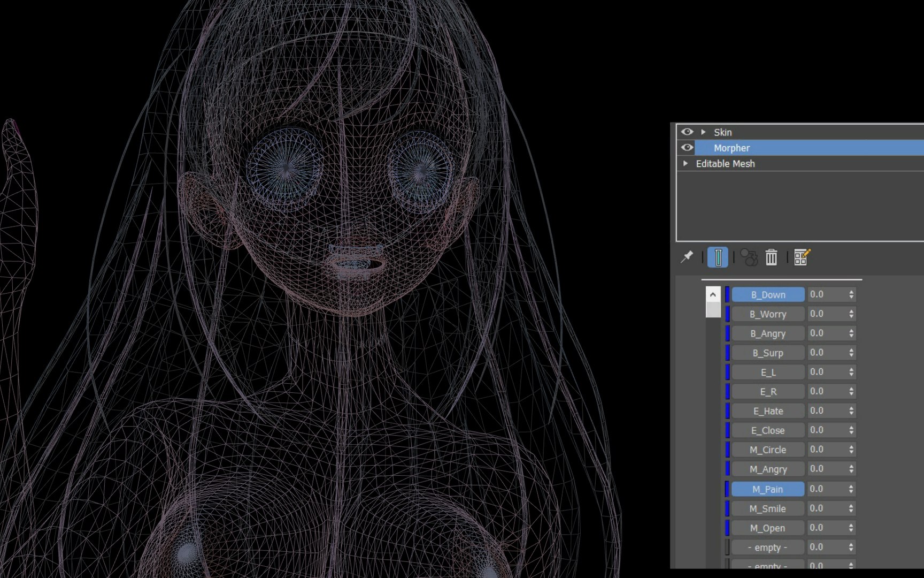Click B_Angry blue channel color indicator

point(727,333)
